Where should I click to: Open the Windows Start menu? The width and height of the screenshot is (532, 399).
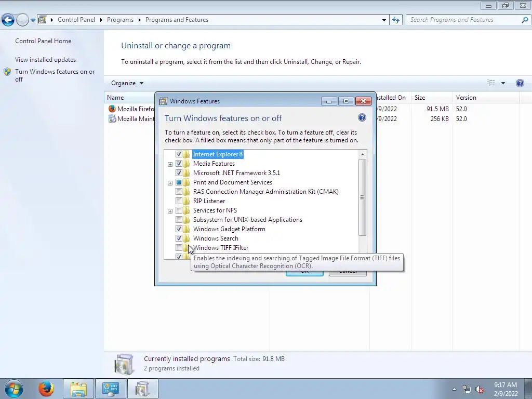[14, 389]
